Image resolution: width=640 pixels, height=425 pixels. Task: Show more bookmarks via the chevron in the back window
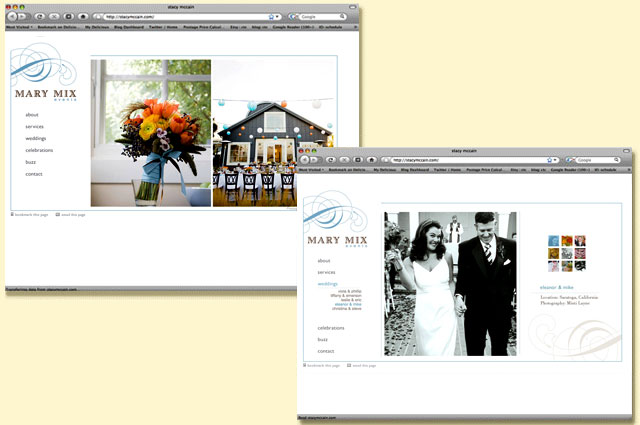tap(356, 27)
